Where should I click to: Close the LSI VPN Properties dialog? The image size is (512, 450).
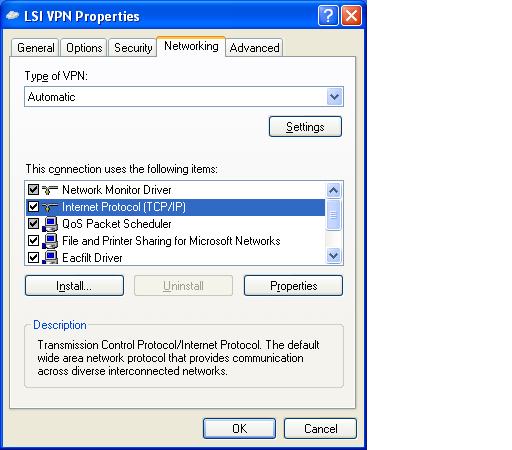(351, 15)
